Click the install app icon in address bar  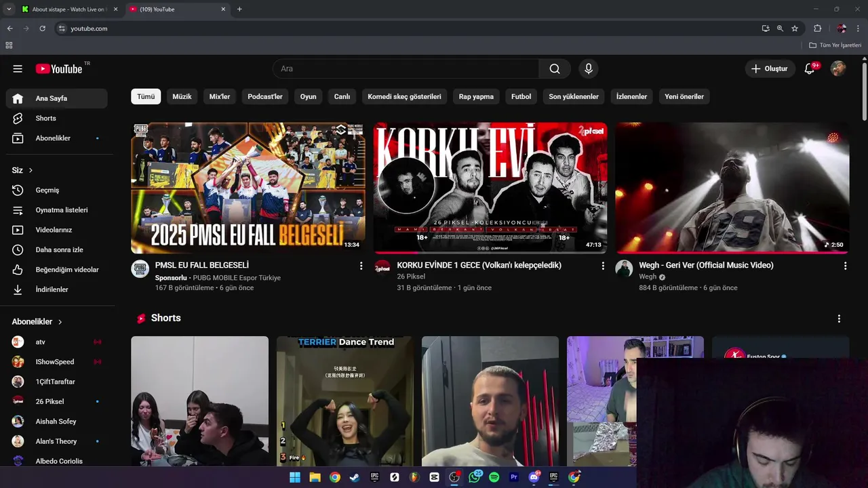pyautogui.click(x=766, y=28)
